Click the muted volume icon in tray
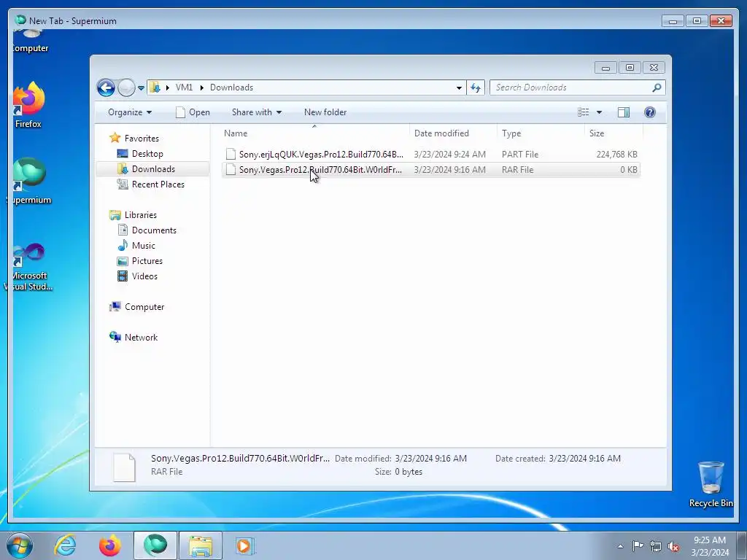The width and height of the screenshot is (747, 560). pyautogui.click(x=673, y=546)
